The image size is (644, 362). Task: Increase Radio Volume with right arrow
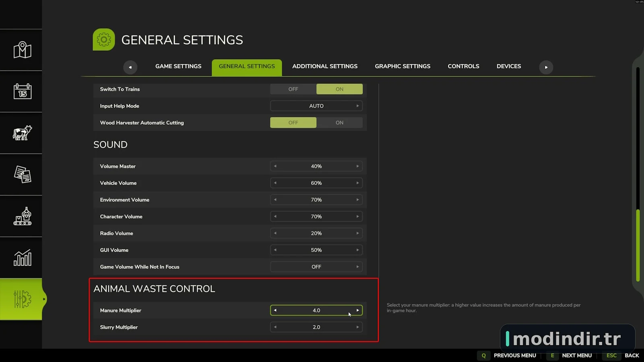pos(357,233)
